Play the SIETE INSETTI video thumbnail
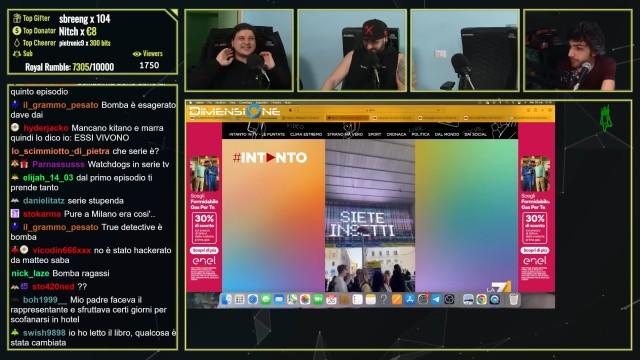Screen dimensions: 640x360 click(x=370, y=216)
